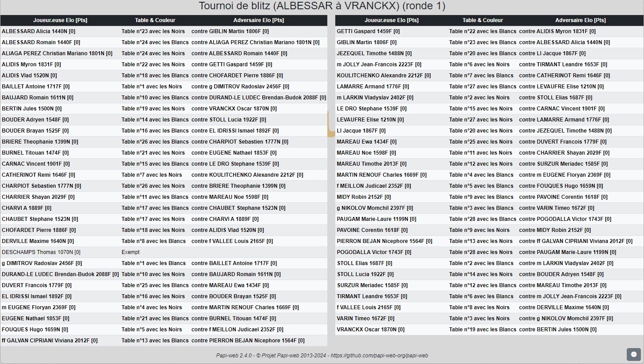Select player cell 'VRANCKX Oscar 1870N [0]'
This screenshot has height=364, width=644.
(371, 330)
